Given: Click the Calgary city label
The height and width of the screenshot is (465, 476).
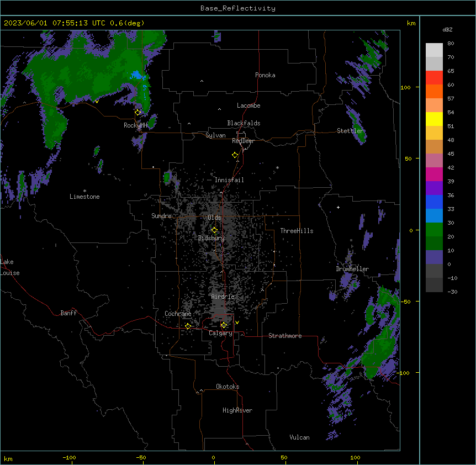Looking at the screenshot, I should (221, 333).
